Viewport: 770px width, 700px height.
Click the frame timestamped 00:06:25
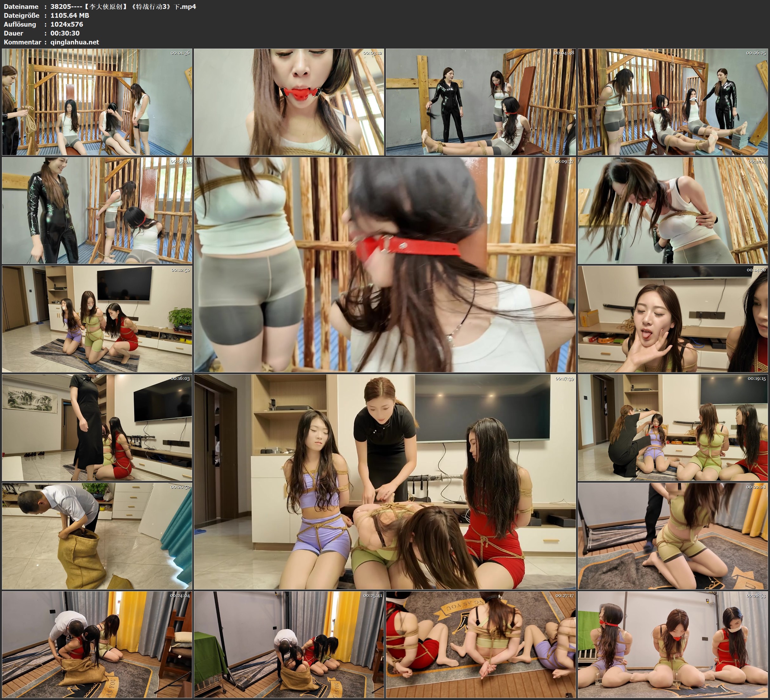pos(673,102)
